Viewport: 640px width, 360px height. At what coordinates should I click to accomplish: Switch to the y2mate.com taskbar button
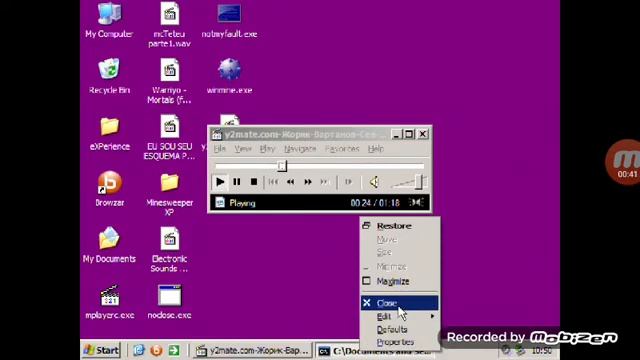tap(252, 351)
